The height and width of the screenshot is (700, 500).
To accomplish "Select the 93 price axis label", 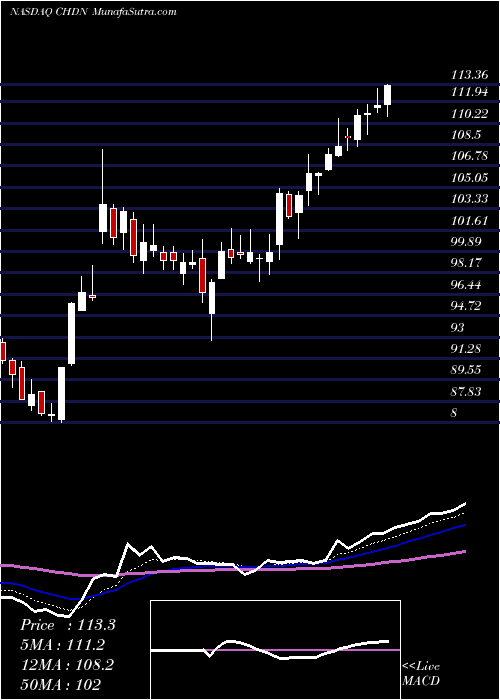I will (x=458, y=328).
